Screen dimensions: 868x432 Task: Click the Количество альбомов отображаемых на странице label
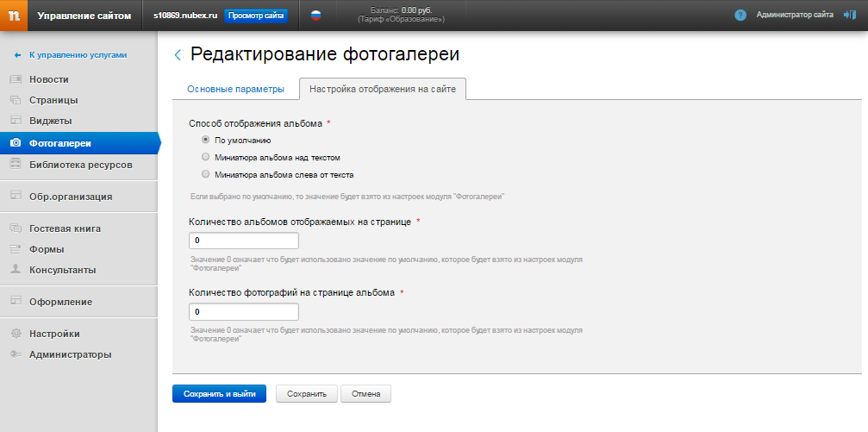(299, 222)
